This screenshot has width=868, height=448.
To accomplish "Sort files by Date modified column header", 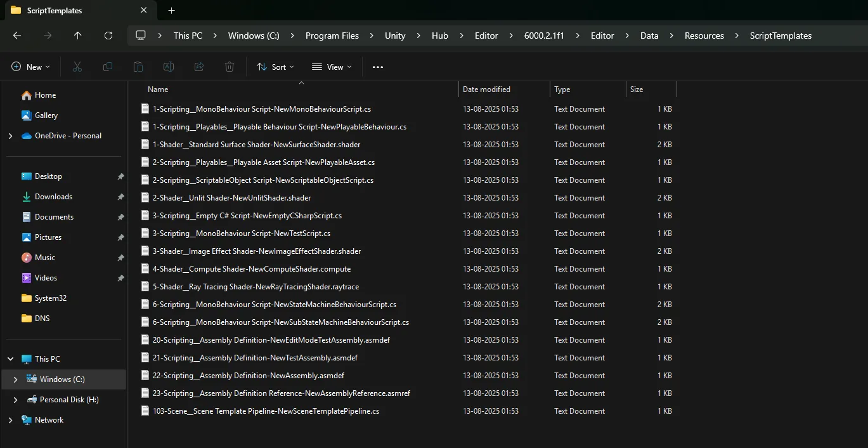I will [x=504, y=89].
